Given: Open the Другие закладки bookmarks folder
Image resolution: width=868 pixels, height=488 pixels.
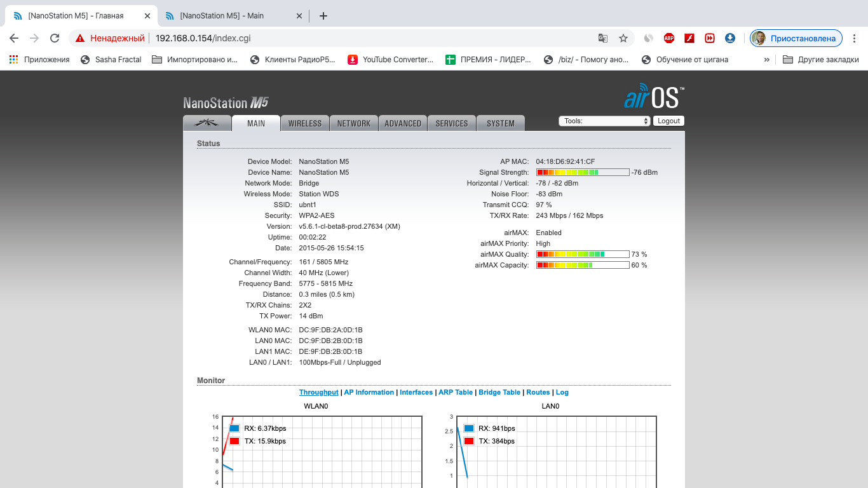Looking at the screenshot, I should (820, 60).
